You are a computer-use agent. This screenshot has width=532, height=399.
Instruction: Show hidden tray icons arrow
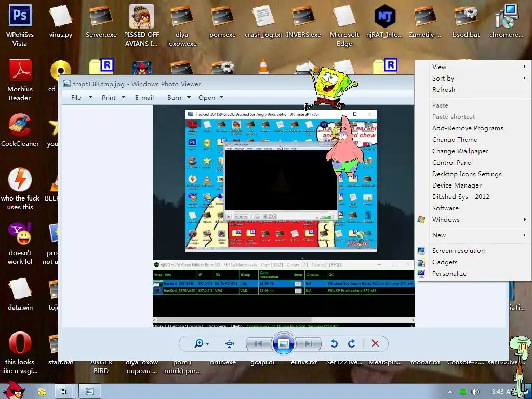pyautogui.click(x=450, y=392)
